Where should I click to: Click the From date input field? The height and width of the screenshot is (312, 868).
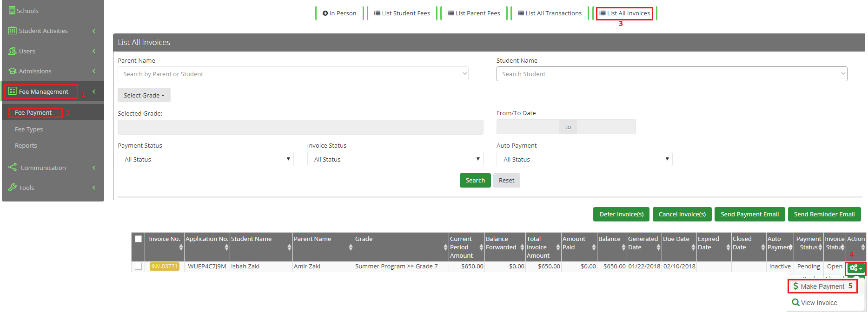click(528, 127)
